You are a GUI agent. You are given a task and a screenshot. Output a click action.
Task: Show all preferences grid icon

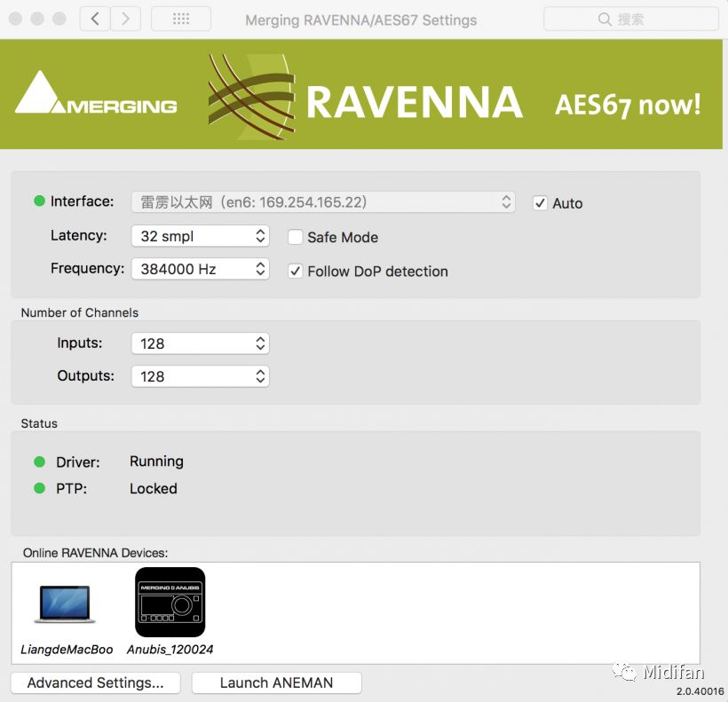(181, 19)
